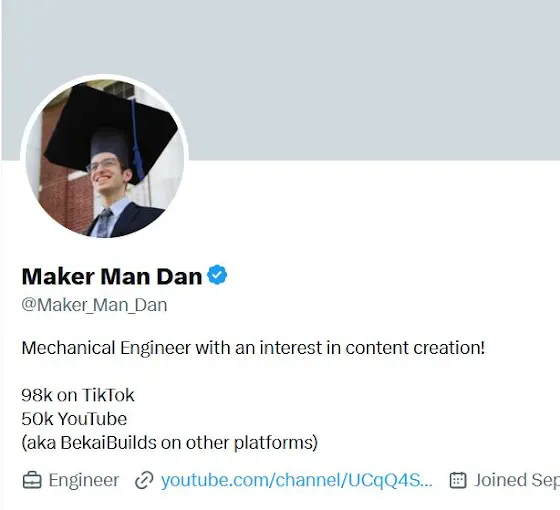
Task: Open the graduation cap profile photo
Action: pos(105,158)
